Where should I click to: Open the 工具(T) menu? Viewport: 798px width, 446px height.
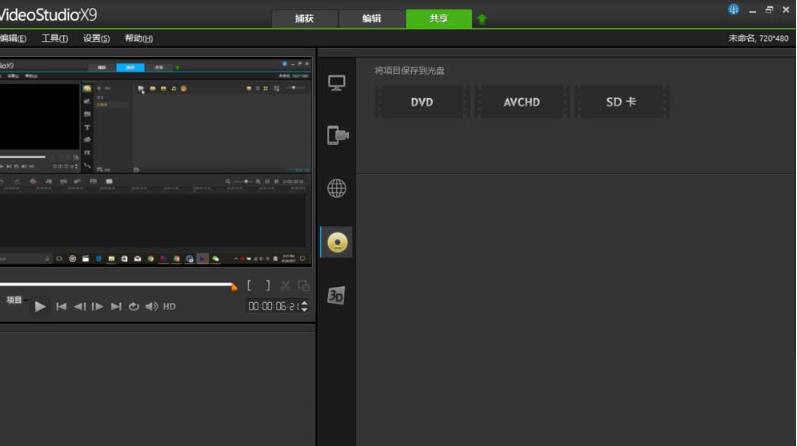coord(54,39)
